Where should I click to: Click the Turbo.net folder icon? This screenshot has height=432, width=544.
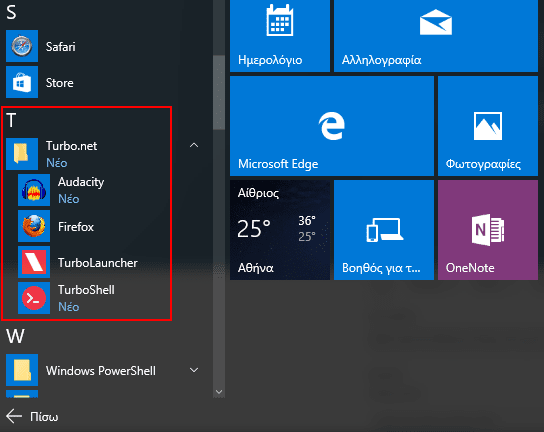(x=22, y=154)
